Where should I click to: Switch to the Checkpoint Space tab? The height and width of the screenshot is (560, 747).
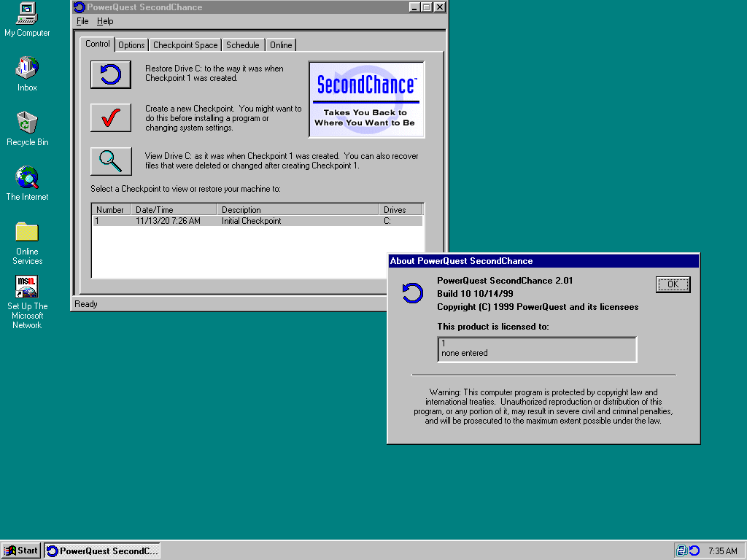185,45
